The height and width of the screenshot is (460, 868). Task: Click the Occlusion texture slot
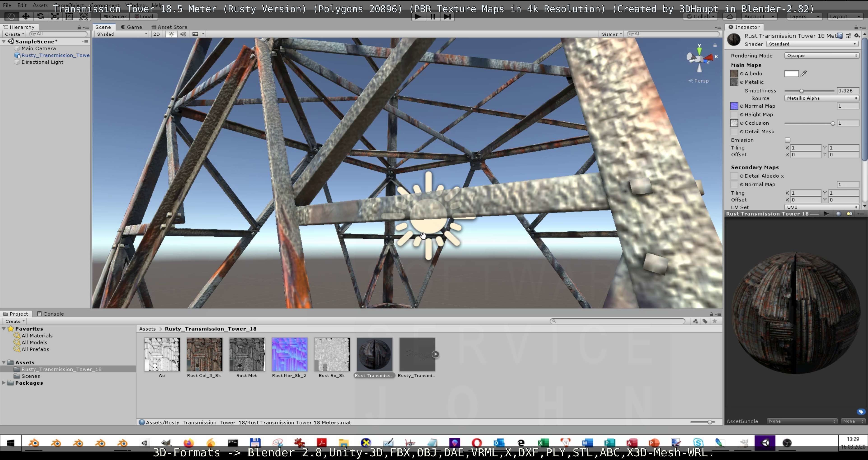coord(734,123)
